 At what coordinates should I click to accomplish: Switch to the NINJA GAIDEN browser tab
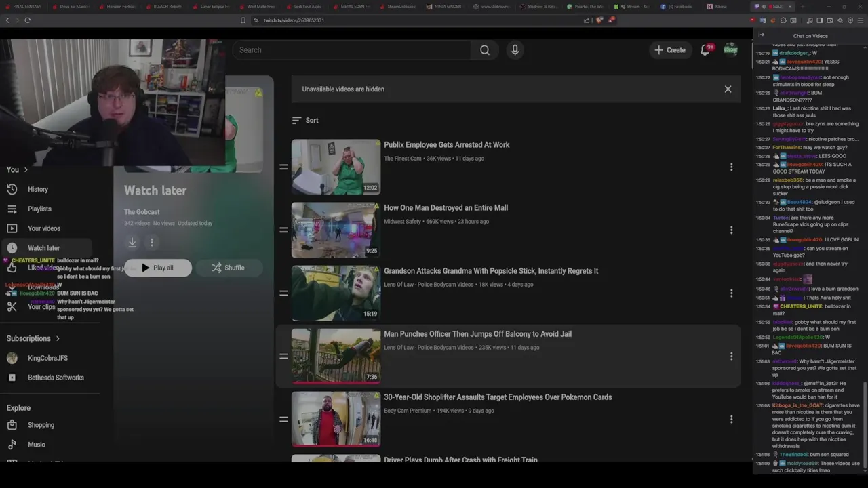pyautogui.click(x=446, y=7)
